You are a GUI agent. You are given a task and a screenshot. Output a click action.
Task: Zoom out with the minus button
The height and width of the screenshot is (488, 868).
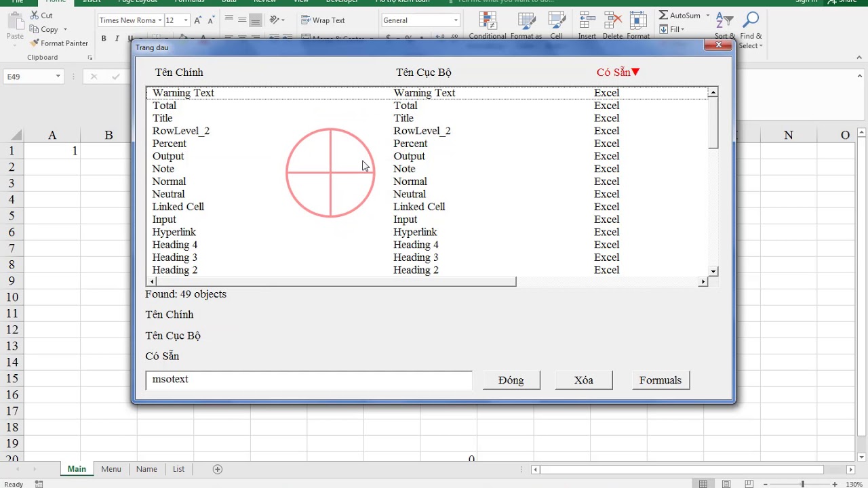click(x=767, y=484)
